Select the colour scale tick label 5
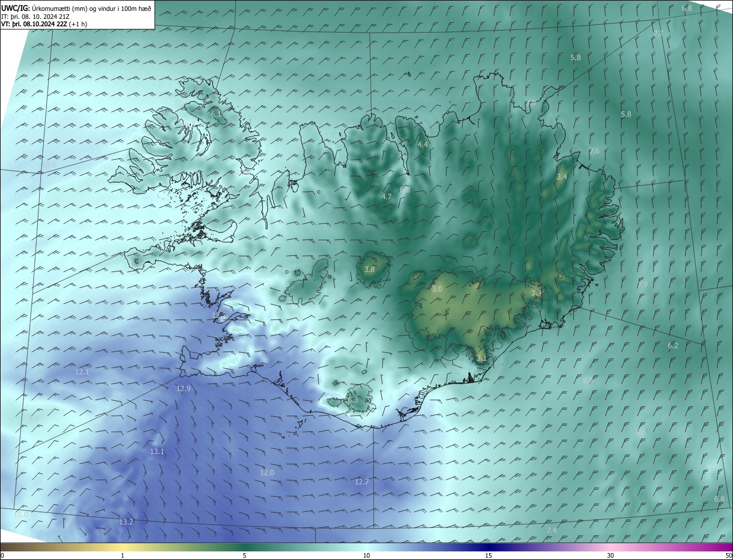This screenshot has width=733, height=560. tap(245, 556)
